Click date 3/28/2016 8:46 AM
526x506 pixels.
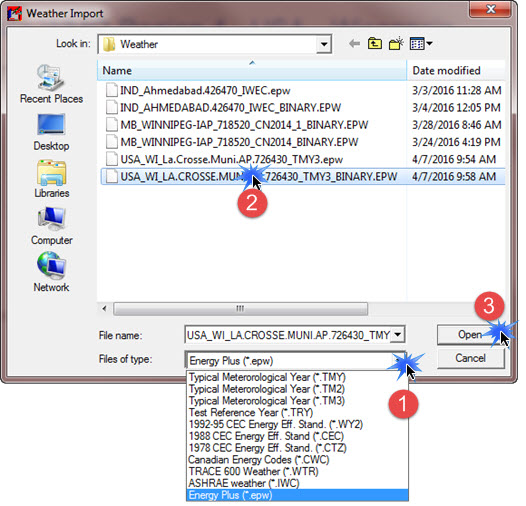coord(457,125)
